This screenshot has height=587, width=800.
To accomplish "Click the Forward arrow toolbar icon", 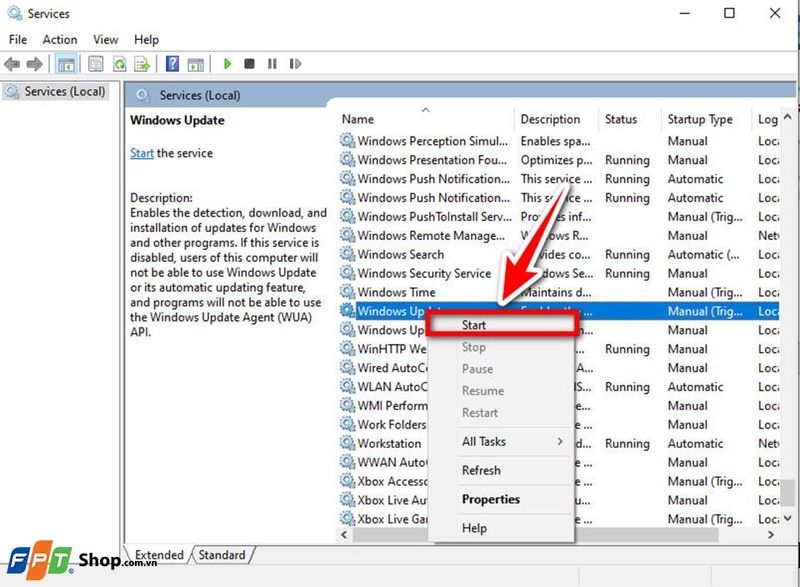I will (x=35, y=64).
